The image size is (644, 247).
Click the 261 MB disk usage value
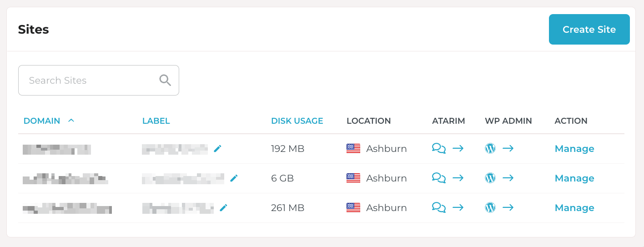tap(287, 208)
